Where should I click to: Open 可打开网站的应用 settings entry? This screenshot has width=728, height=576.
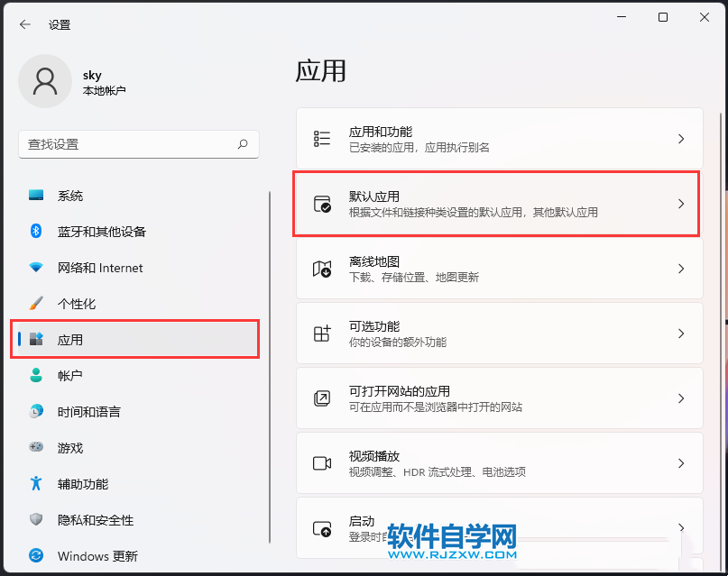(x=499, y=398)
